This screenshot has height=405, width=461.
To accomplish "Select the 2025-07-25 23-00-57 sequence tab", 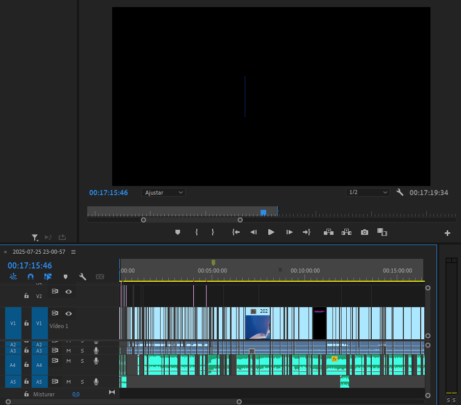I will click(x=39, y=252).
